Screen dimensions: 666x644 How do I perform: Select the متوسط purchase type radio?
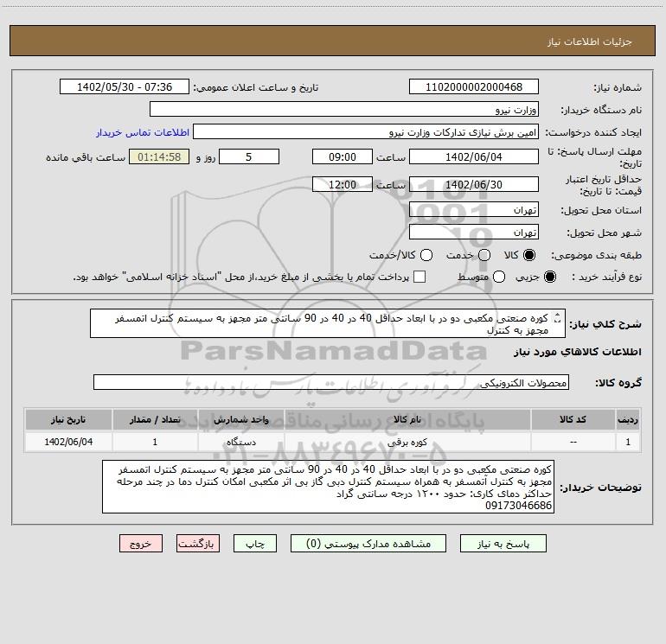pyautogui.click(x=499, y=277)
